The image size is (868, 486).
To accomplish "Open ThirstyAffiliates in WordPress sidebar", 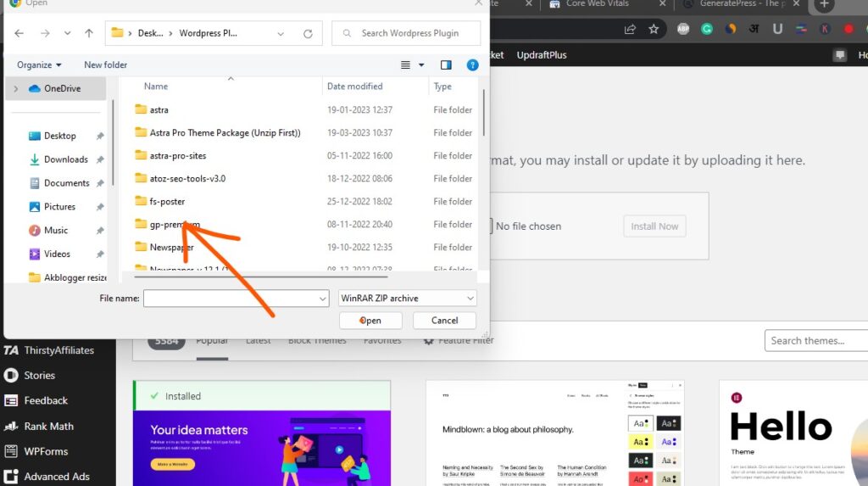I will tap(58, 350).
